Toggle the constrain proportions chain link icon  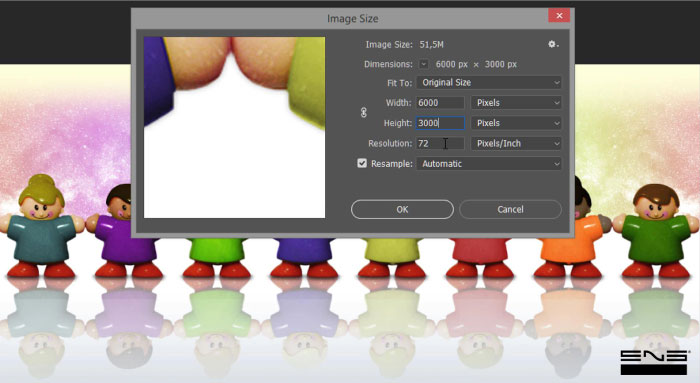363,112
